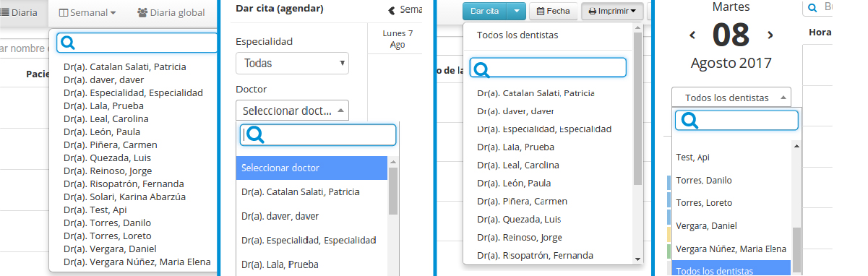Expand the Especialidad Todas select box
Screen dimensions: 868x276
(292, 64)
